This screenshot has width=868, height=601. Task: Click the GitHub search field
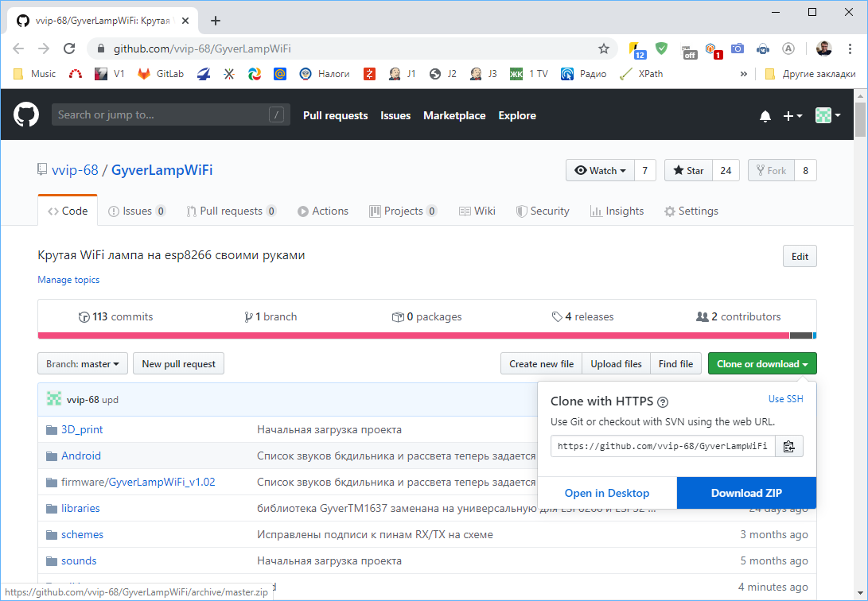pyautogui.click(x=170, y=114)
